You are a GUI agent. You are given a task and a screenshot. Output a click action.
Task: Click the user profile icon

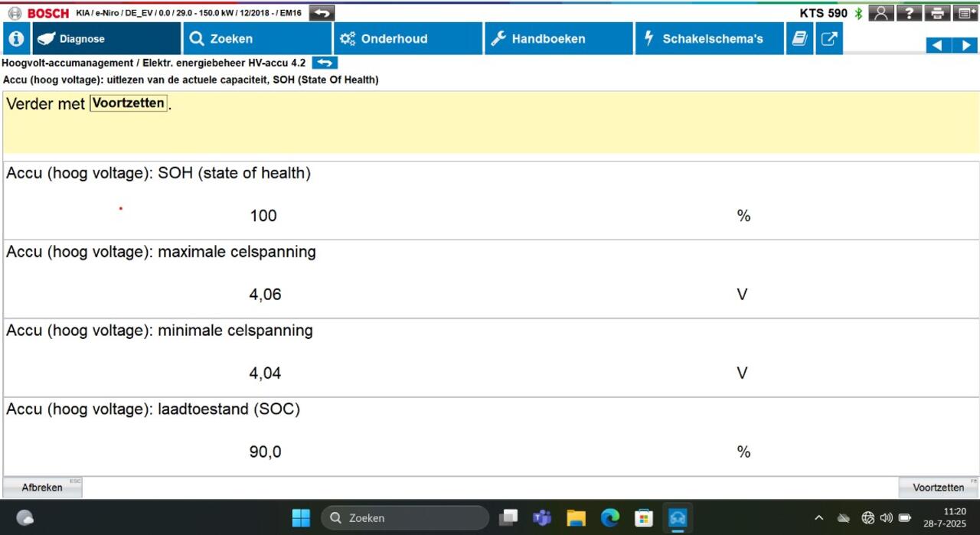click(881, 13)
